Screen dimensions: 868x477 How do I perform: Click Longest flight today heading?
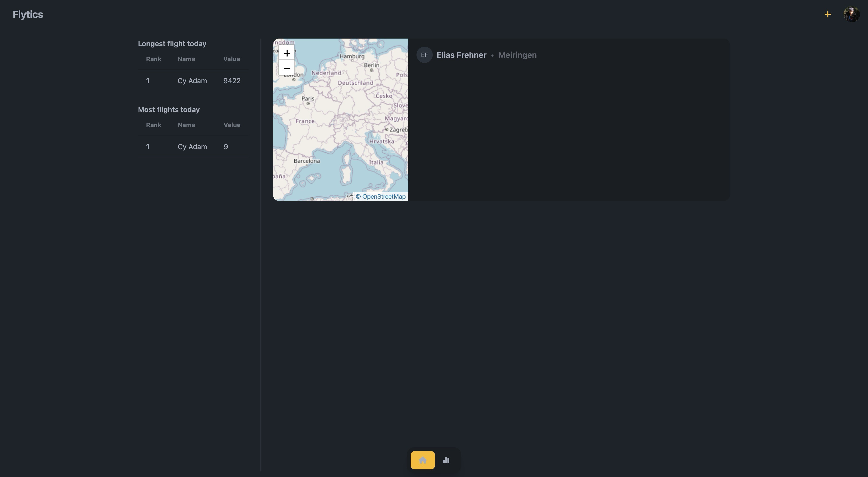[172, 44]
